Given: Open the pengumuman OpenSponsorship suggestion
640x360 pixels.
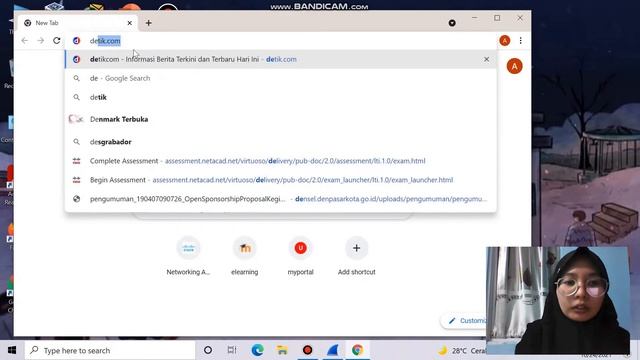Looking at the screenshot, I should 281,199.
